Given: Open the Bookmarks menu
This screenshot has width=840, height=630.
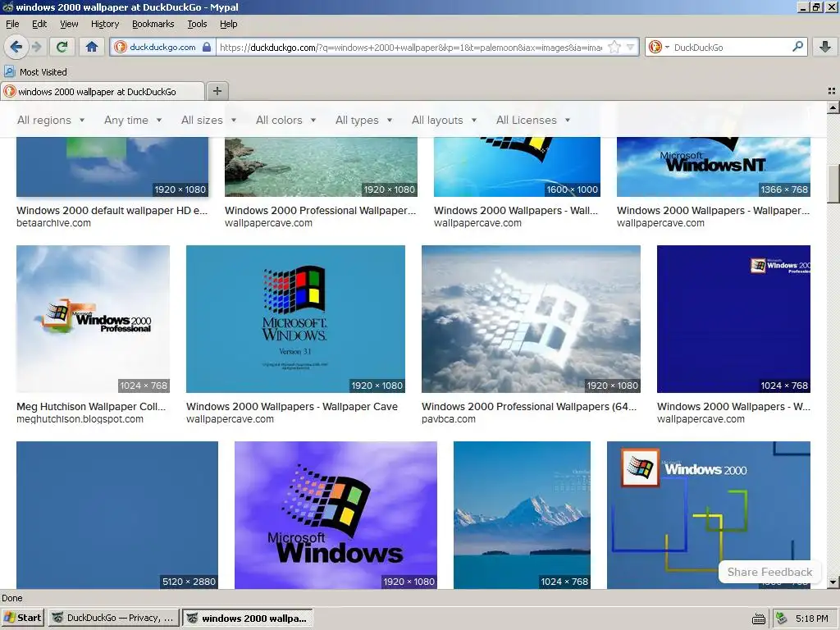Looking at the screenshot, I should 153,24.
